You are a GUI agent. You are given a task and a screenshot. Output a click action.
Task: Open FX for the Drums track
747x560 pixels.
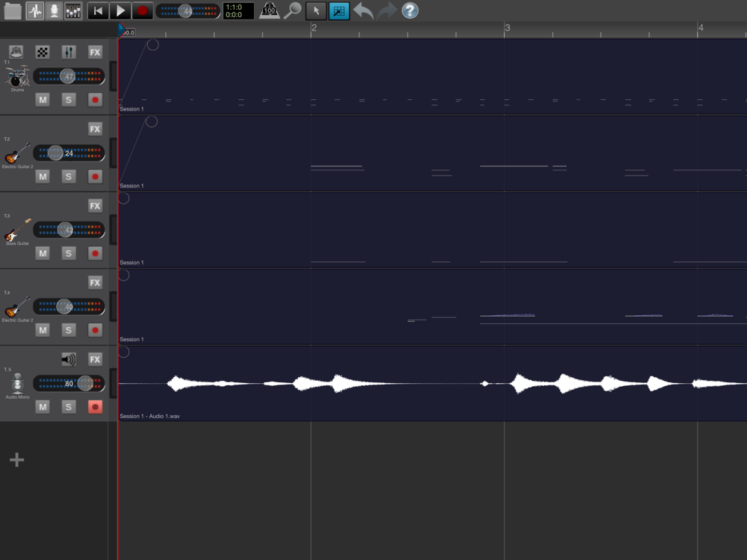point(95,52)
